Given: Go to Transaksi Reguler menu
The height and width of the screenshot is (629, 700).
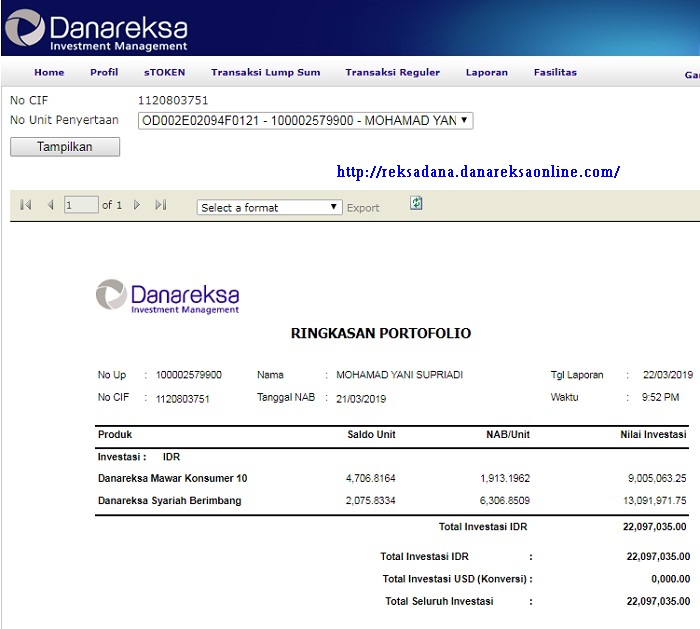Looking at the screenshot, I should click(392, 73).
